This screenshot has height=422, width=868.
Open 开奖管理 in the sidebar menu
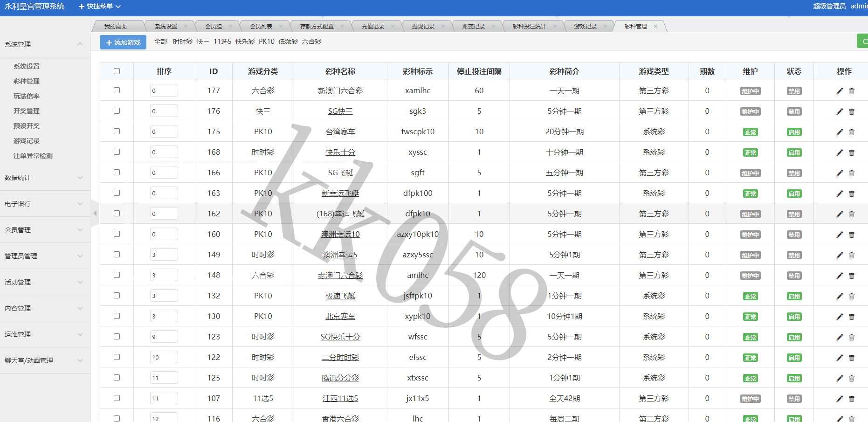click(27, 111)
